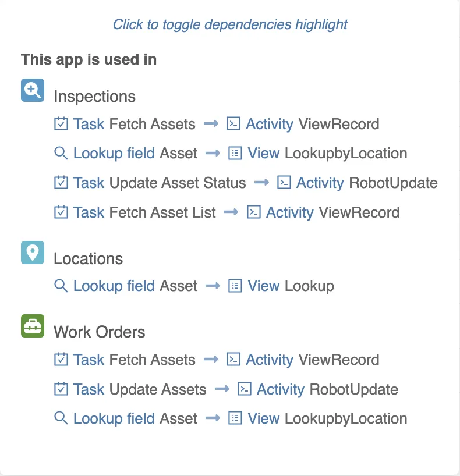The image size is (460, 476).
Task: Click the Activity link for ViewRecord under Work Orders
Action: click(x=270, y=360)
